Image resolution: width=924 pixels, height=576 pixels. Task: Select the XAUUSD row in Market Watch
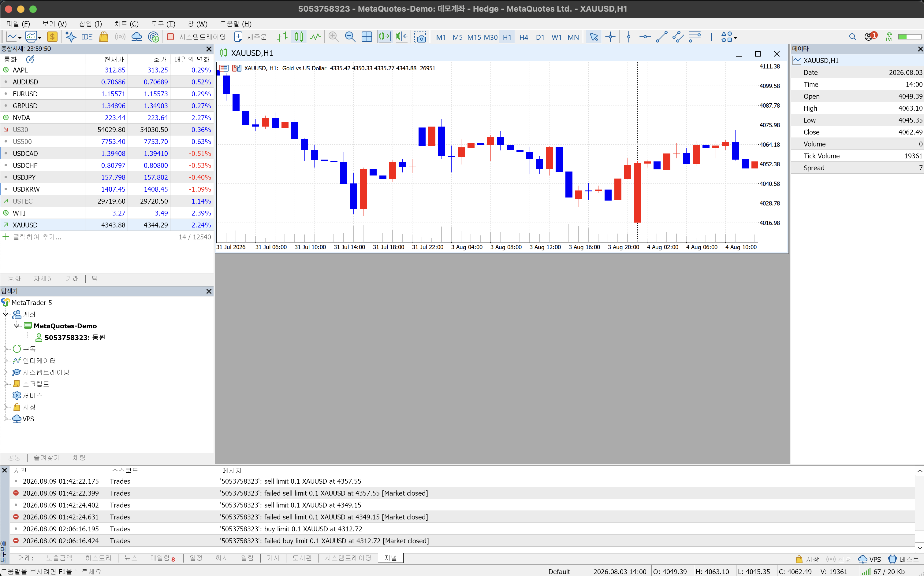107,225
